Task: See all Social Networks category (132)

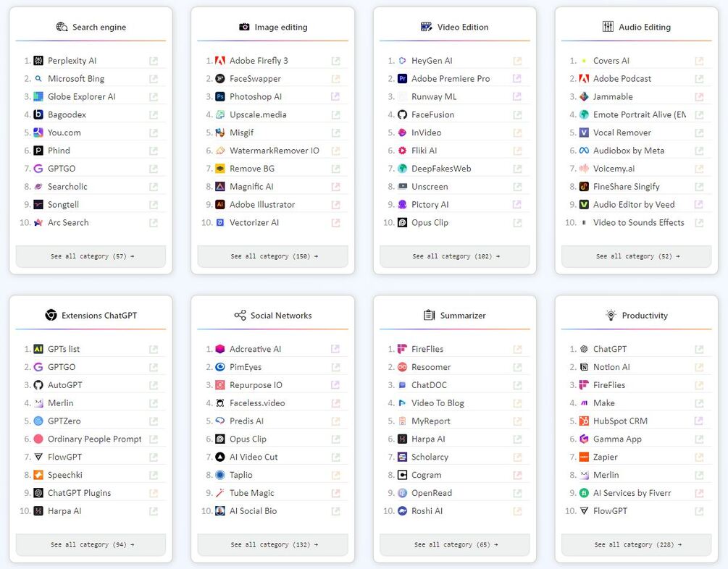Action: tap(273, 545)
